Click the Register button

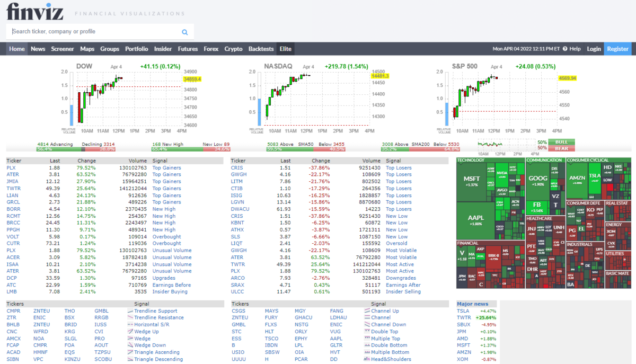[617, 48]
